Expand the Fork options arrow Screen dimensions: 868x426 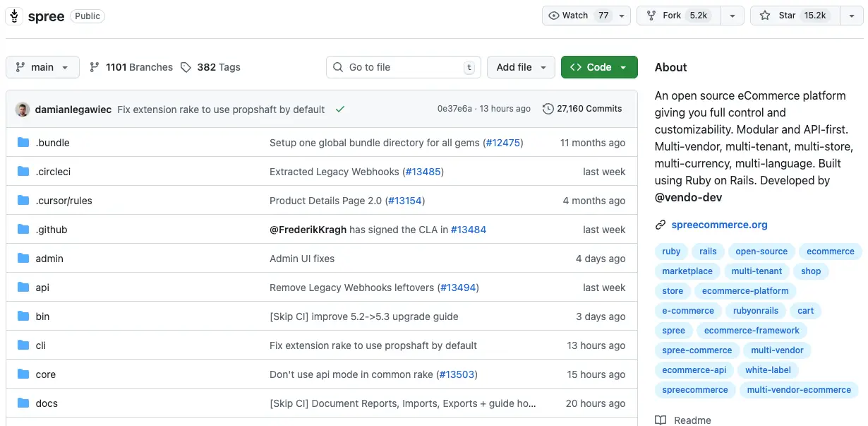(x=732, y=16)
